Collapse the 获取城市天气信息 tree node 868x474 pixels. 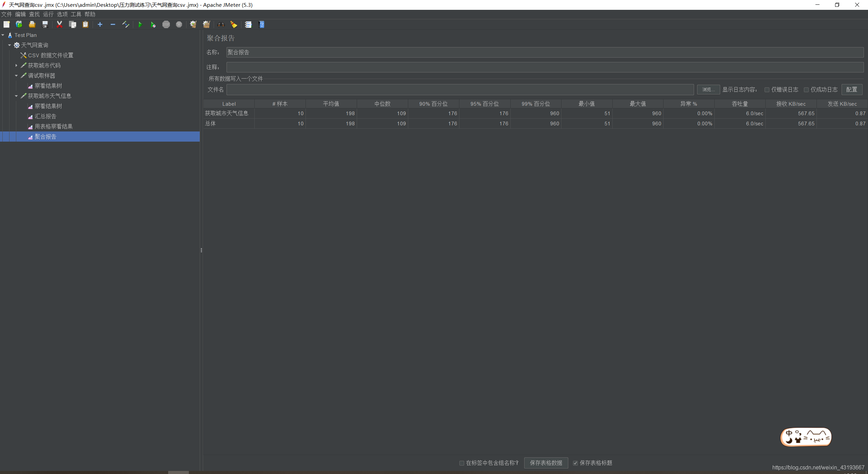[16, 96]
